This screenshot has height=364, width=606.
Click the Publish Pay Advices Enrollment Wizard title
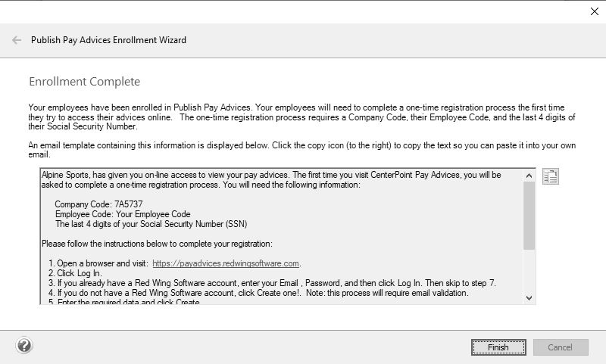tap(108, 40)
